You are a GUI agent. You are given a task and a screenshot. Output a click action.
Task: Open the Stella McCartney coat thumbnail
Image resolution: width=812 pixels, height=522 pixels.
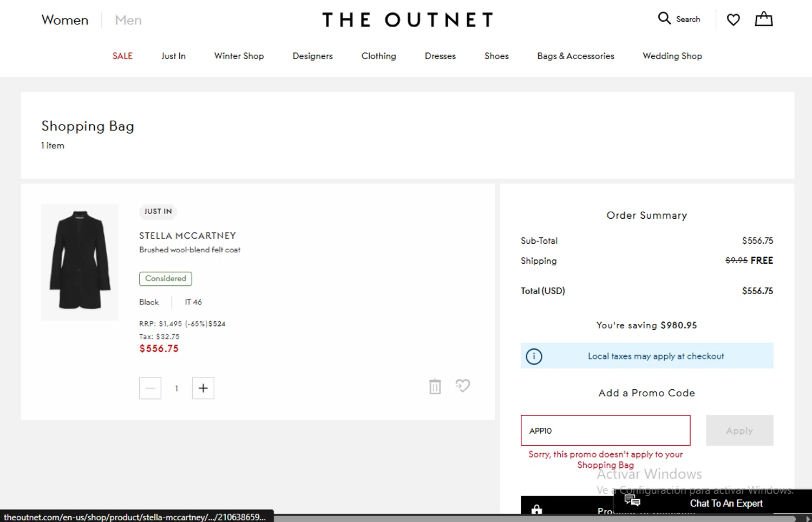click(80, 262)
